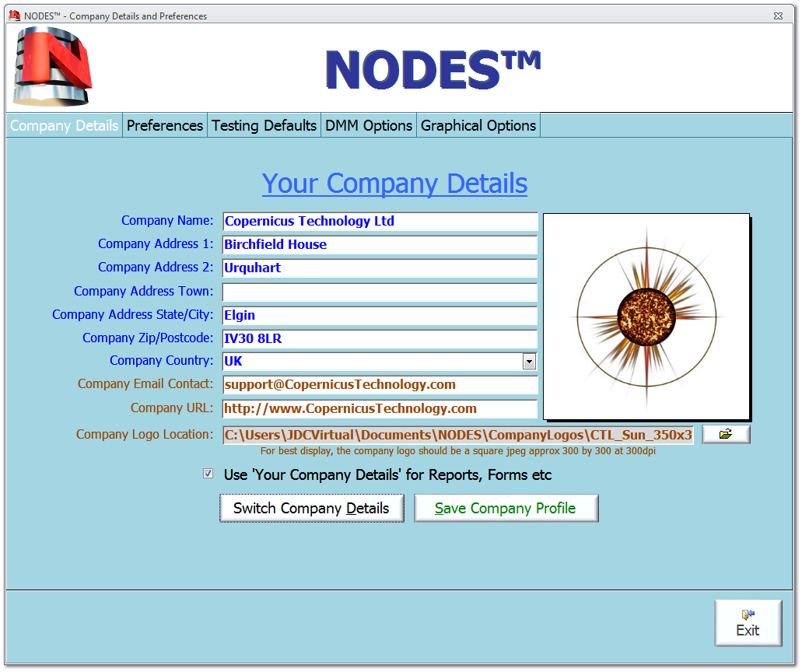Viewport: 802px width, 672px height.
Task: Save the company profile
Action: (x=506, y=508)
